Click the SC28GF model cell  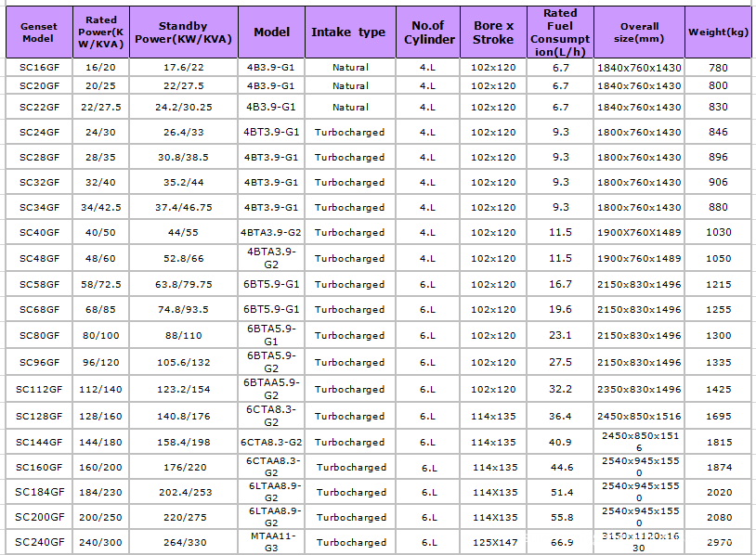click(x=39, y=157)
